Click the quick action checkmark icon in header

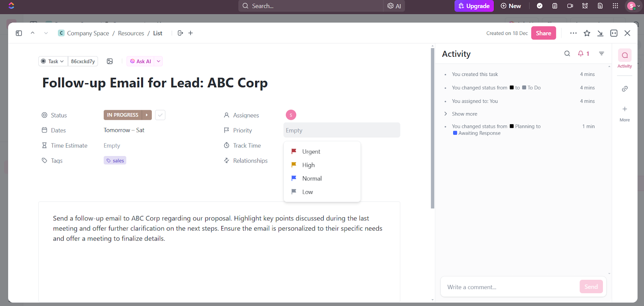tap(540, 6)
